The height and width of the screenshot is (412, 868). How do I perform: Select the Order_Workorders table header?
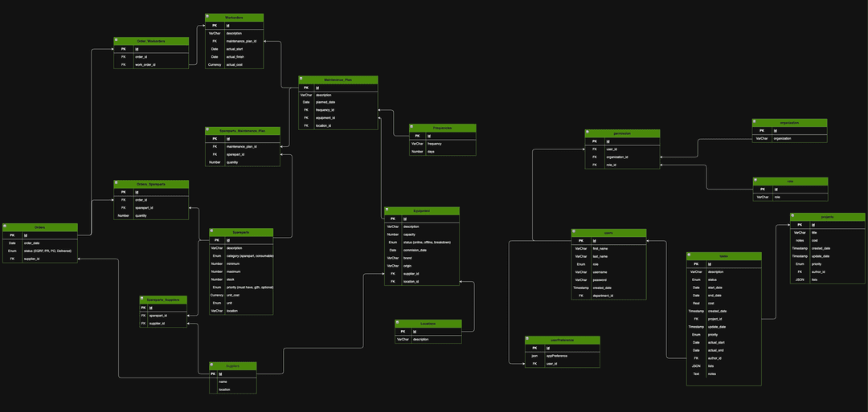151,40
